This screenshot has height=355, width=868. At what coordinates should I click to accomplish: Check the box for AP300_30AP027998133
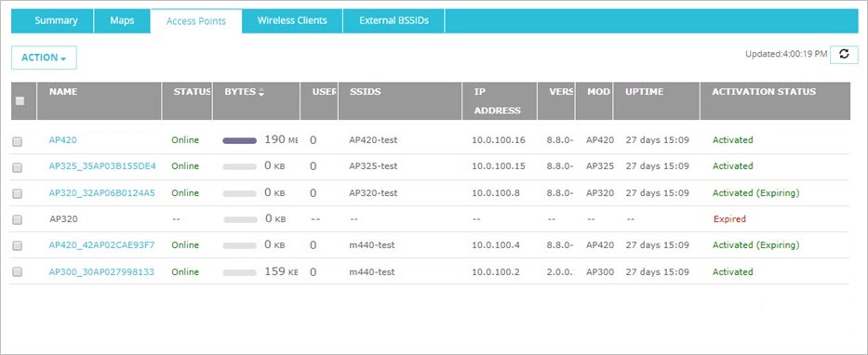click(x=17, y=272)
